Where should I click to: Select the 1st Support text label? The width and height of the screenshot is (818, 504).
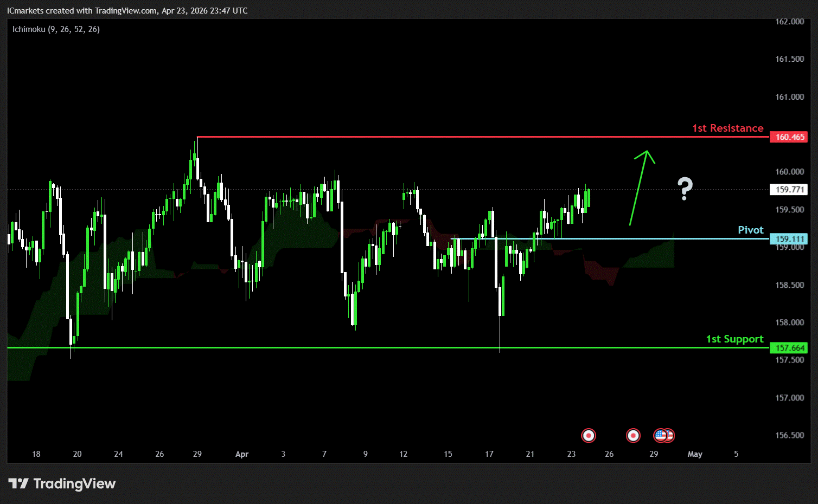click(734, 339)
